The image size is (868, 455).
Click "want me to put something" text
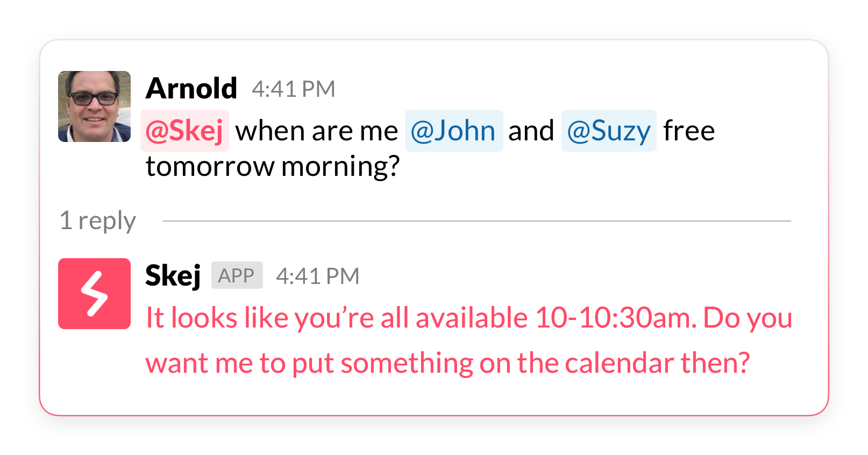coord(309,363)
